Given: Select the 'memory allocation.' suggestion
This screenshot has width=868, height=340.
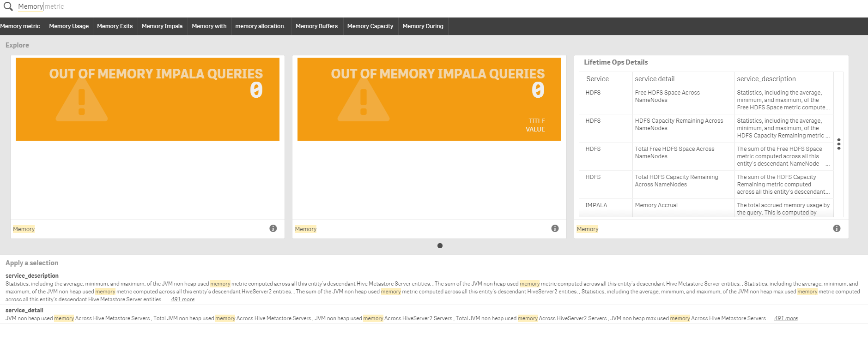Looking at the screenshot, I should point(261,26).
